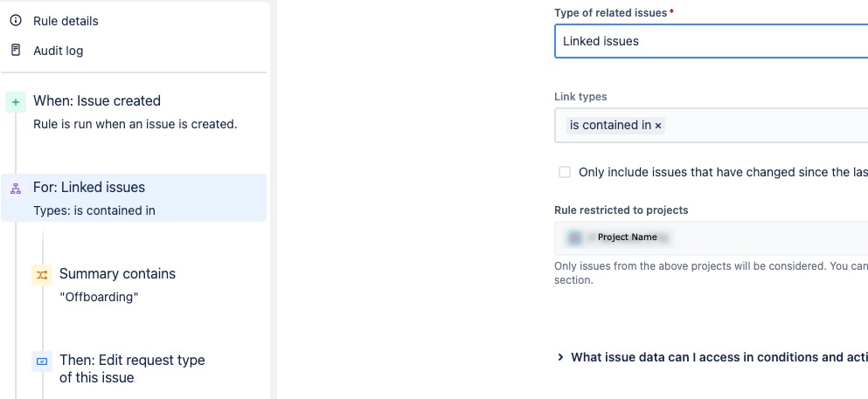Viewport: 868px width, 399px height.
Task: Select the "For: Linked issues" branch step
Action: 89,188
